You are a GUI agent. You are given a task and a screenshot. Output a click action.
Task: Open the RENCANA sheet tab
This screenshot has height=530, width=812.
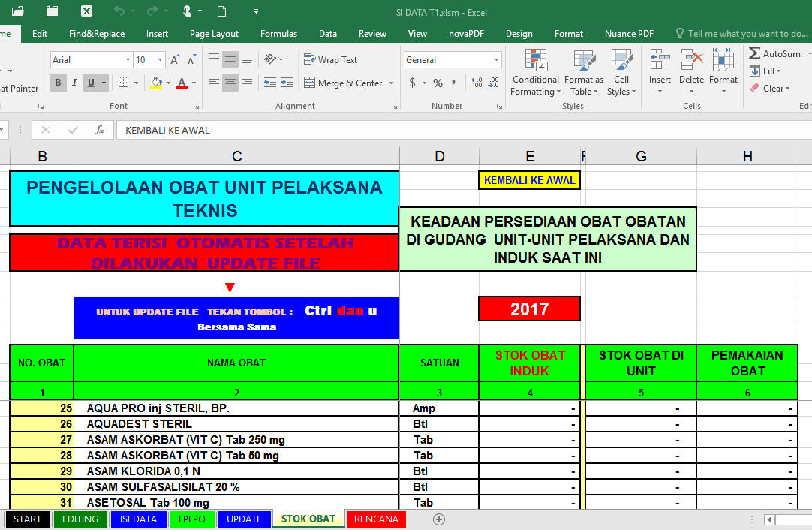pyautogui.click(x=375, y=519)
